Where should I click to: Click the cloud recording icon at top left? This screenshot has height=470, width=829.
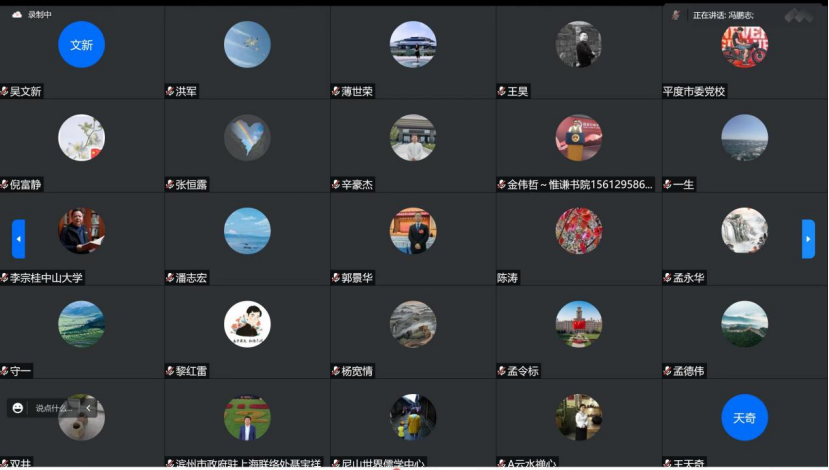coord(17,14)
